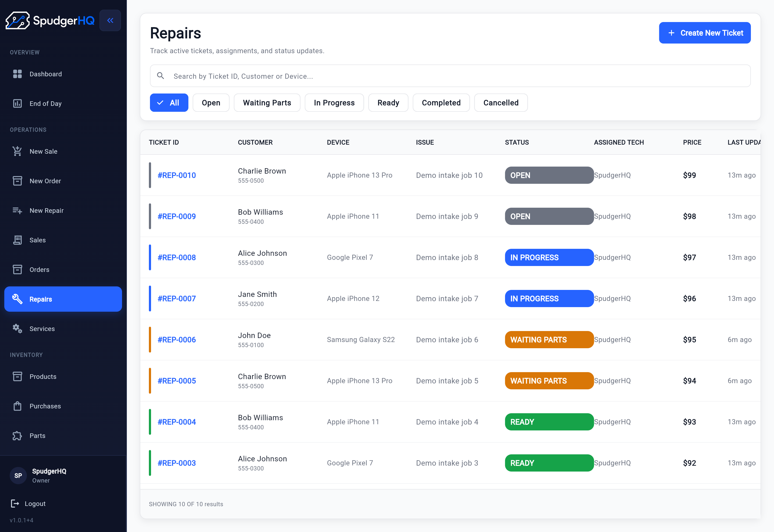Click the New Order box icon
The height and width of the screenshot is (532, 774).
(17, 181)
